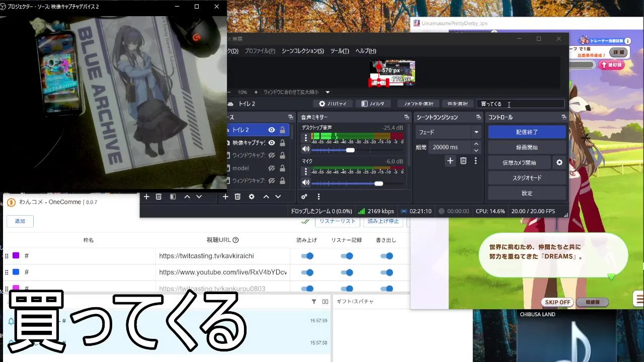This screenshot has width=644, height=362.
Task: Move selected source down with arrow icon
Action: [x=278, y=197]
